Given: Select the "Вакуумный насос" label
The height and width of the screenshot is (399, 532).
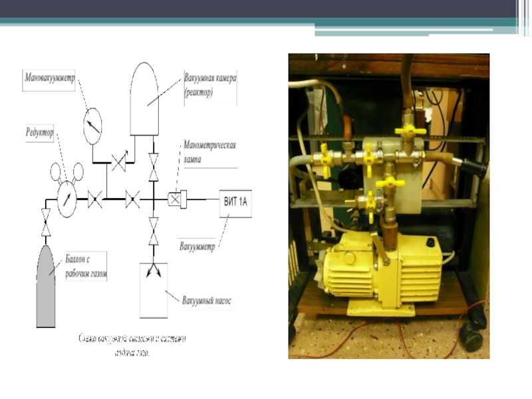Looking at the screenshot, I should (207, 301).
